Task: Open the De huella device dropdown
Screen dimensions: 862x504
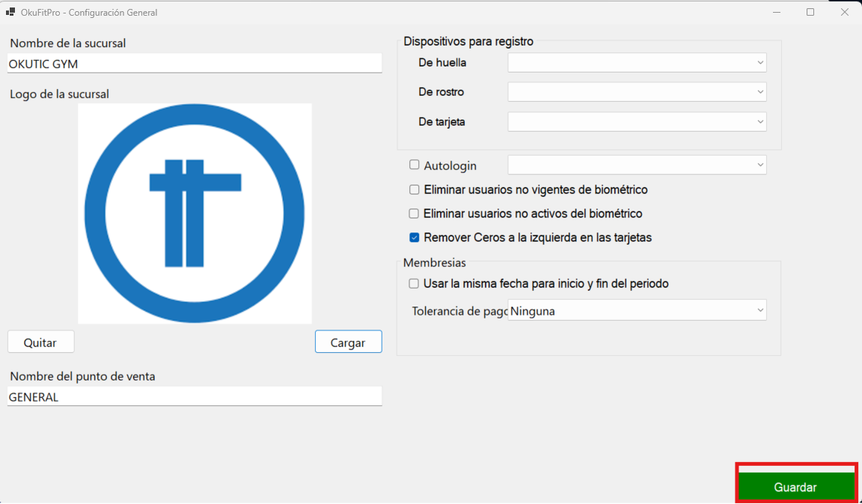Action: click(x=637, y=63)
